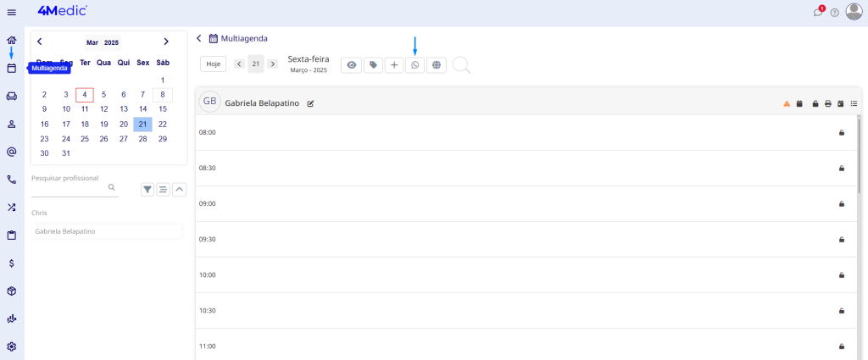Open the @ email icon in sidebar
The height and width of the screenshot is (360, 868).
click(x=11, y=152)
